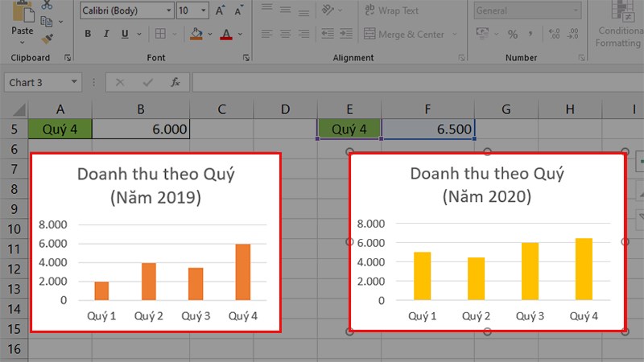This screenshot has width=644, height=362.
Task: Click the Borders icon
Action: pyautogui.click(x=160, y=34)
